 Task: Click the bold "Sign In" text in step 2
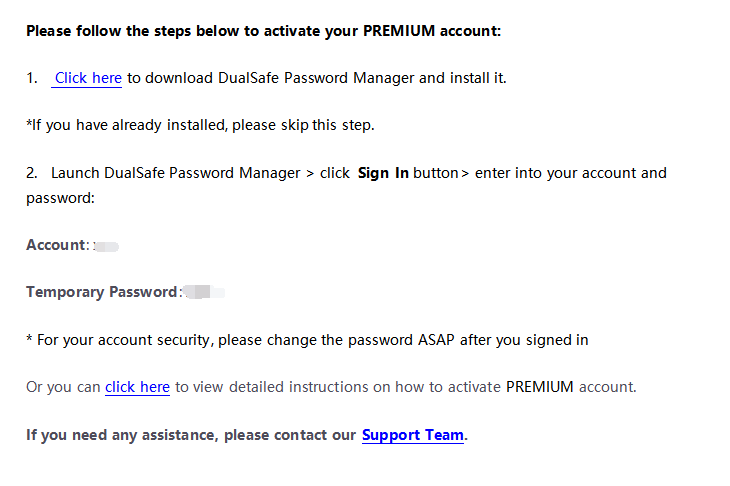click(x=383, y=173)
